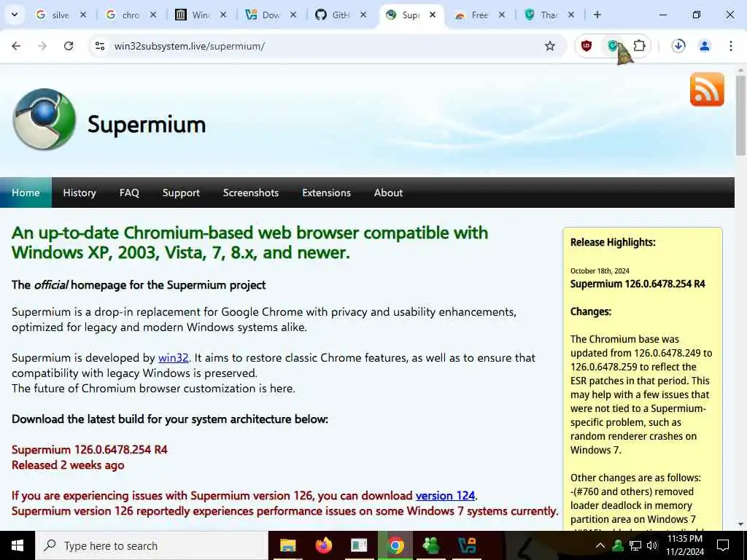
Task: Reload the current page
Action: pyautogui.click(x=69, y=46)
